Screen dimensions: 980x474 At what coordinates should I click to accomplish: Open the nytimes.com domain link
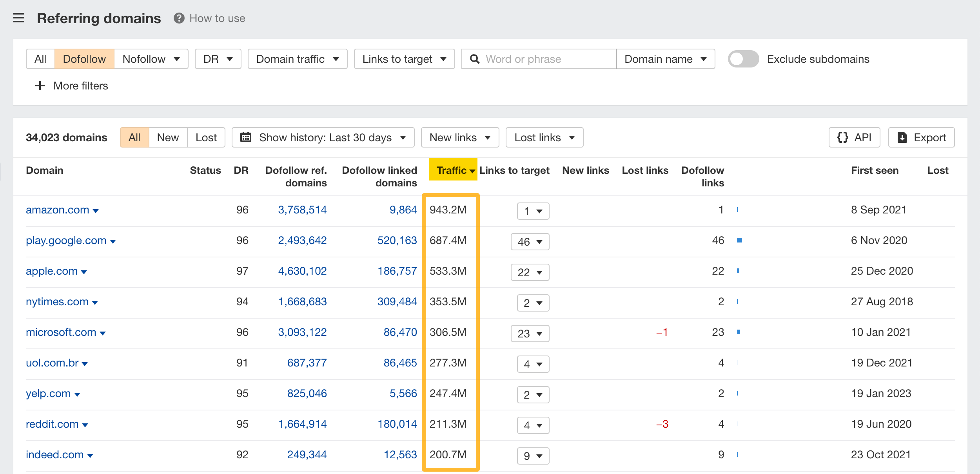pyautogui.click(x=57, y=302)
